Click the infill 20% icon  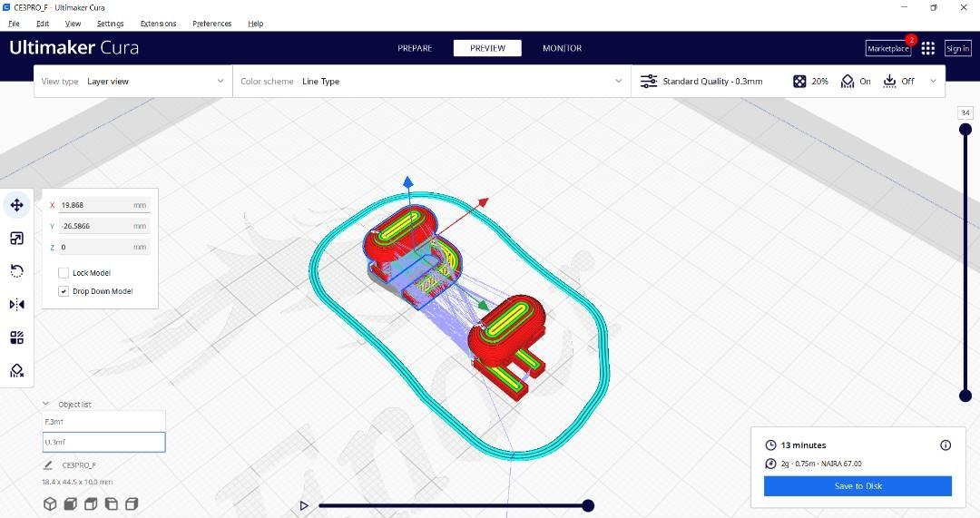tap(799, 82)
